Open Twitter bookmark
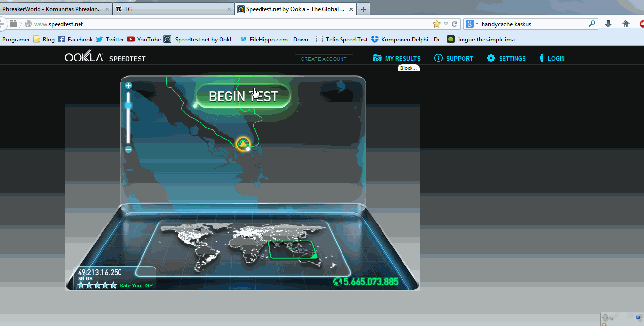 click(110, 40)
